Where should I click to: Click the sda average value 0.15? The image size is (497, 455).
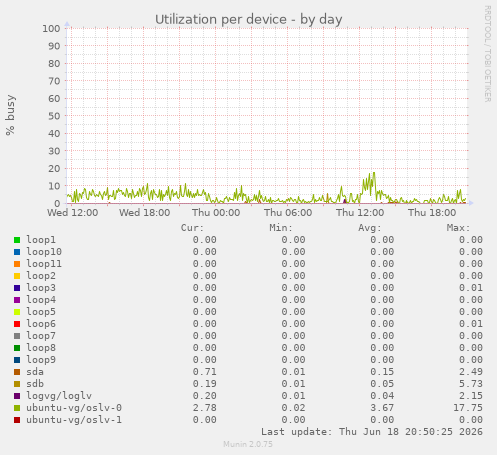pyautogui.click(x=382, y=372)
